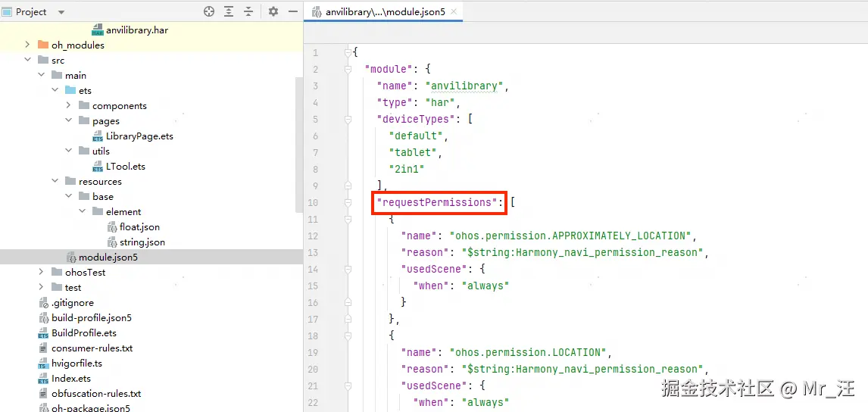Click the float.json file icon
The image size is (868, 412).
(111, 227)
